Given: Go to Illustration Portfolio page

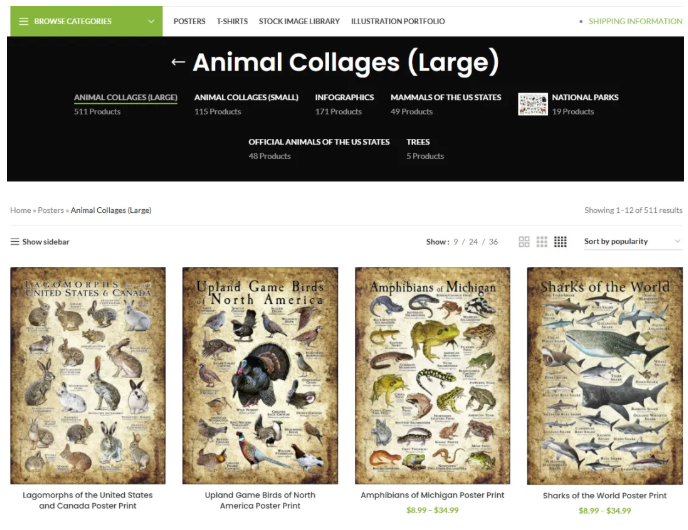Looking at the screenshot, I should coord(398,21).
